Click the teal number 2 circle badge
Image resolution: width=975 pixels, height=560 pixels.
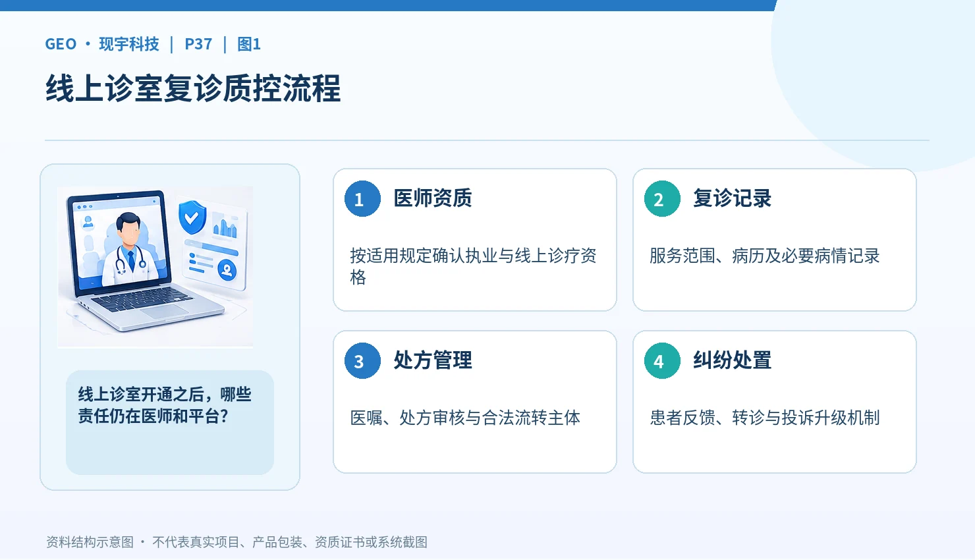662,199
